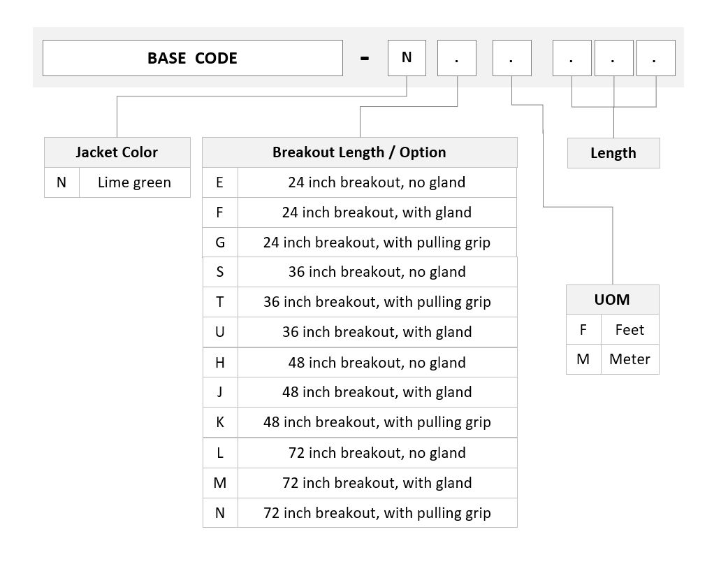Select code U 36 inch breakout, with gland

[360, 332]
